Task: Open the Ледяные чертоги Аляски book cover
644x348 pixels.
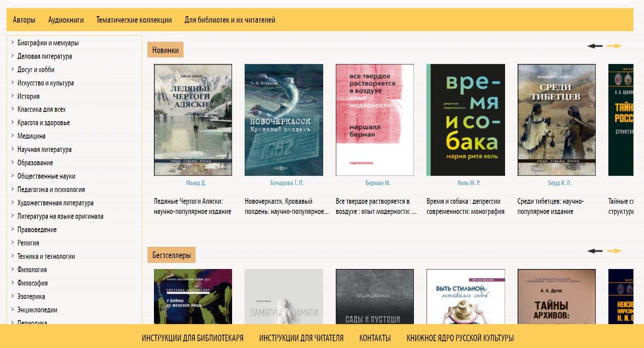Action: click(x=193, y=120)
